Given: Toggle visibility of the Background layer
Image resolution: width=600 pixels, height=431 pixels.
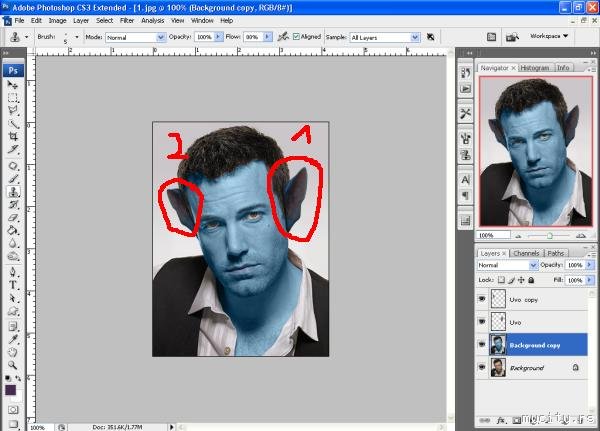Looking at the screenshot, I should [484, 368].
